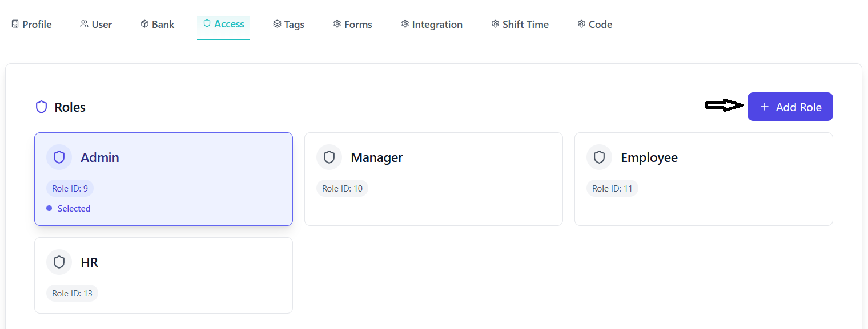Click the Tags tab layers icon
Screen dimensions: 868x329
click(277, 24)
